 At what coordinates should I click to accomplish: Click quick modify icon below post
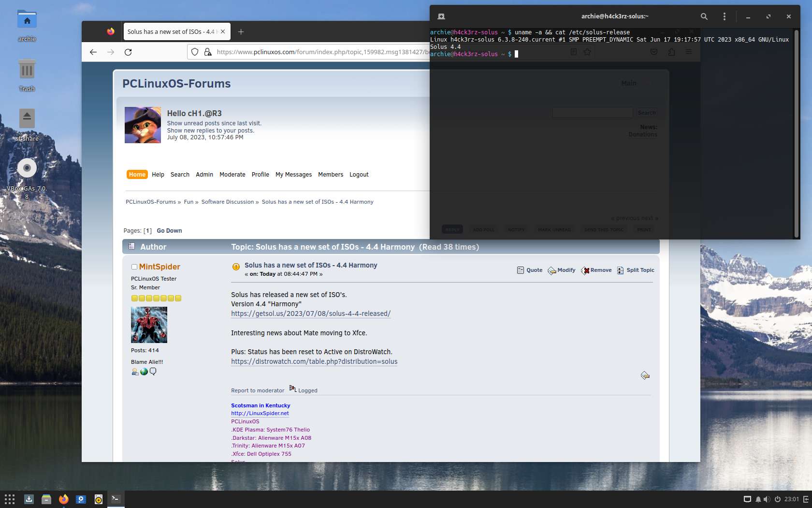click(645, 375)
